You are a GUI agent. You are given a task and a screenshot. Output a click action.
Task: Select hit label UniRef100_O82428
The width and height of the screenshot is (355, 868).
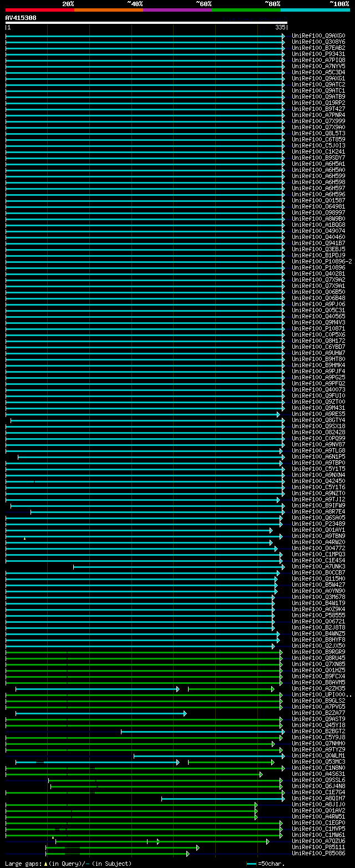(318, 433)
